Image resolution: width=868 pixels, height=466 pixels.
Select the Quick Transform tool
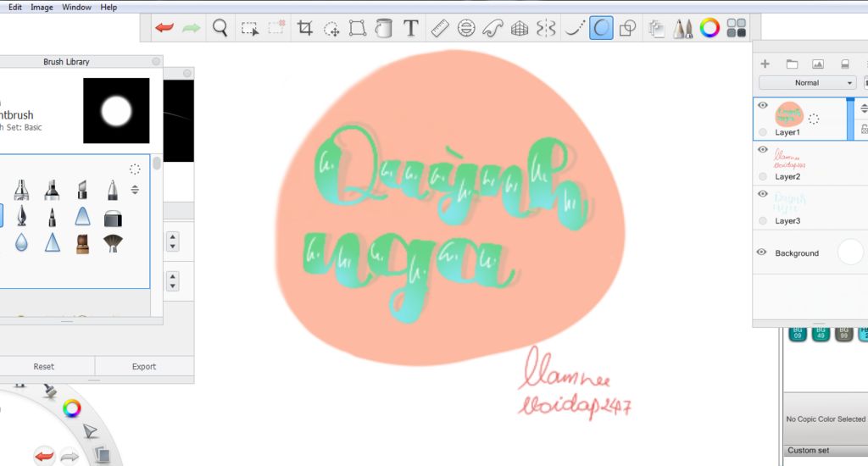point(331,29)
